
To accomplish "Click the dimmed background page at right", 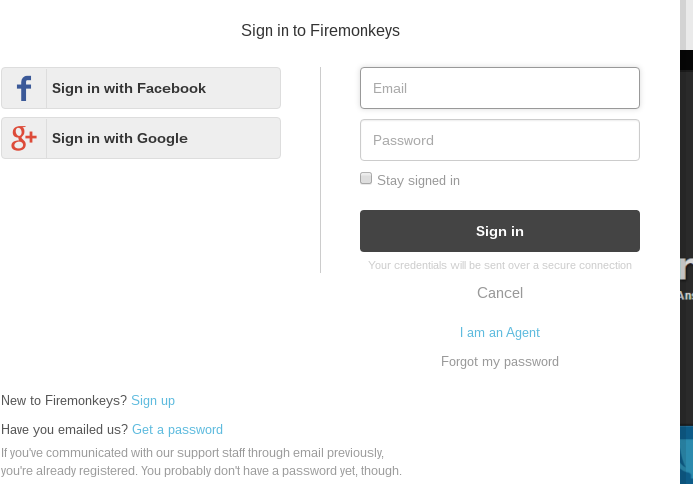I will tap(686, 200).
